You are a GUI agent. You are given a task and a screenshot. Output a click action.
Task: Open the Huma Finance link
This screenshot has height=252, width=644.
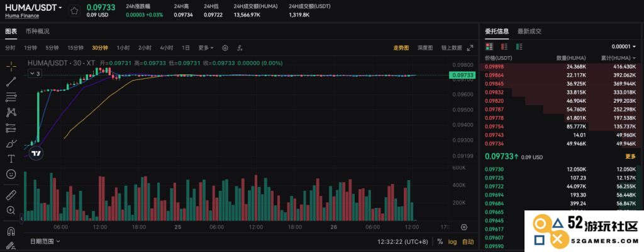[x=22, y=16]
